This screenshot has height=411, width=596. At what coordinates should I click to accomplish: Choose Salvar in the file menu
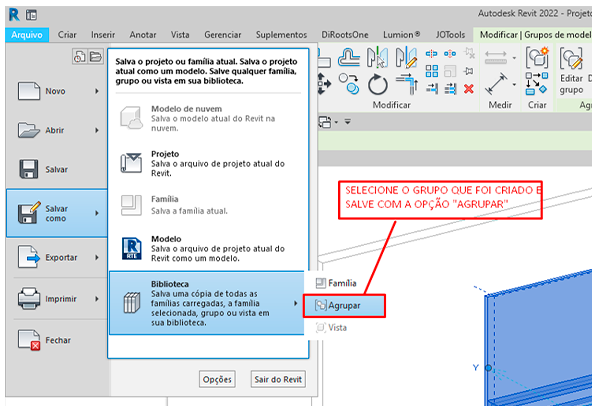(56, 169)
